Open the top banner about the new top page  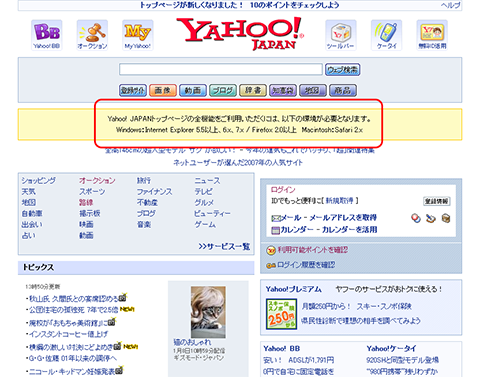point(239,5)
